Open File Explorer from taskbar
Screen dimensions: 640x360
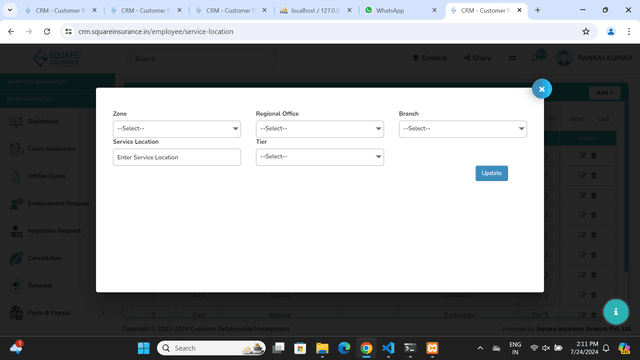pyautogui.click(x=322, y=348)
